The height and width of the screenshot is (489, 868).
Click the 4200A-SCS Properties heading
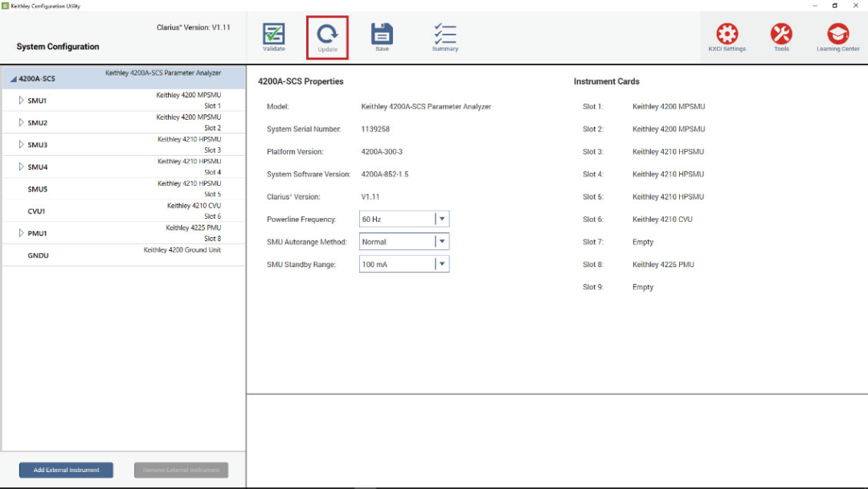click(x=301, y=81)
